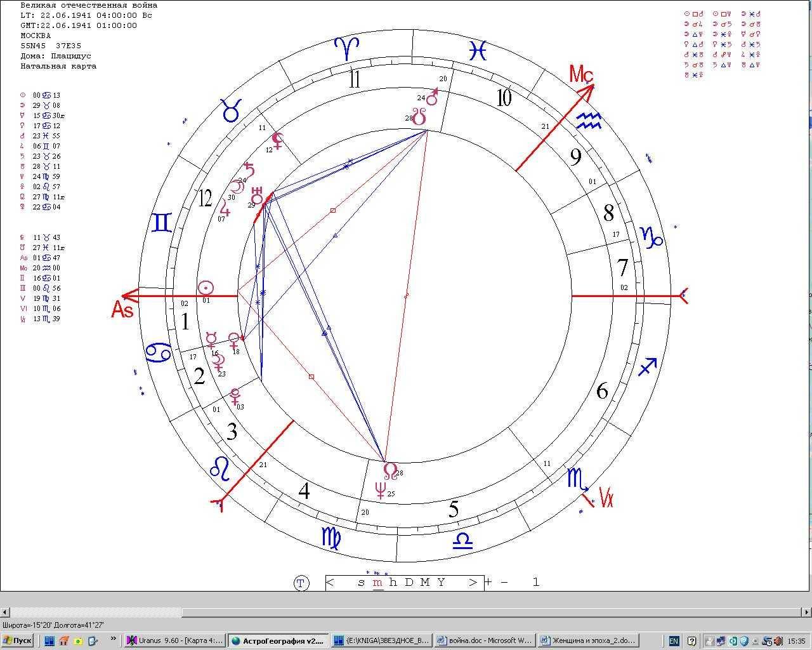Viewport: 812px width, 650px height.
Task: Select the hours 'h' time unit
Action: coord(393,583)
